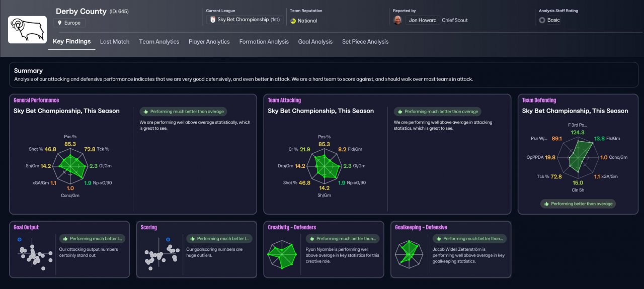
Task: Click Scoring card 'Performing much better t...' badge
Action: pyautogui.click(x=220, y=239)
